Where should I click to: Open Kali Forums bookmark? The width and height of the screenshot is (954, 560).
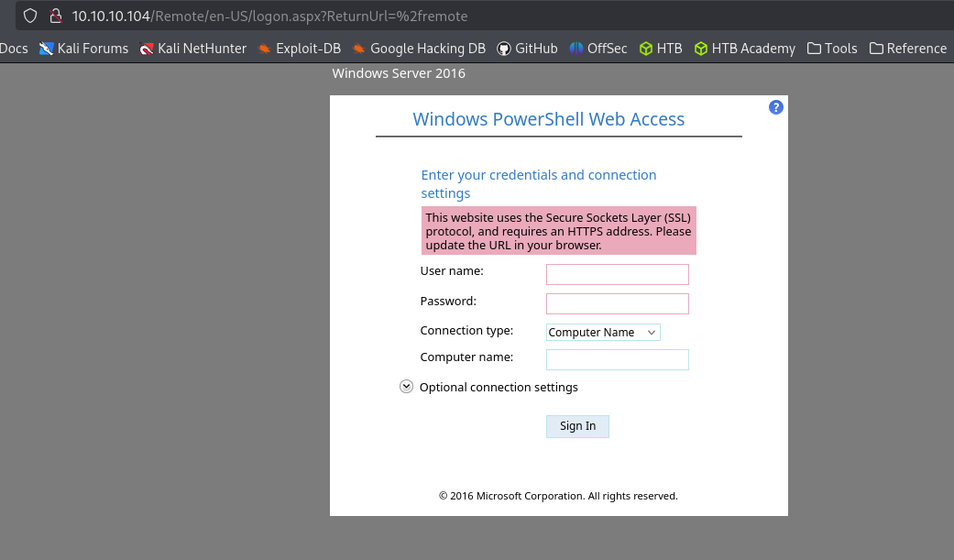(x=83, y=48)
